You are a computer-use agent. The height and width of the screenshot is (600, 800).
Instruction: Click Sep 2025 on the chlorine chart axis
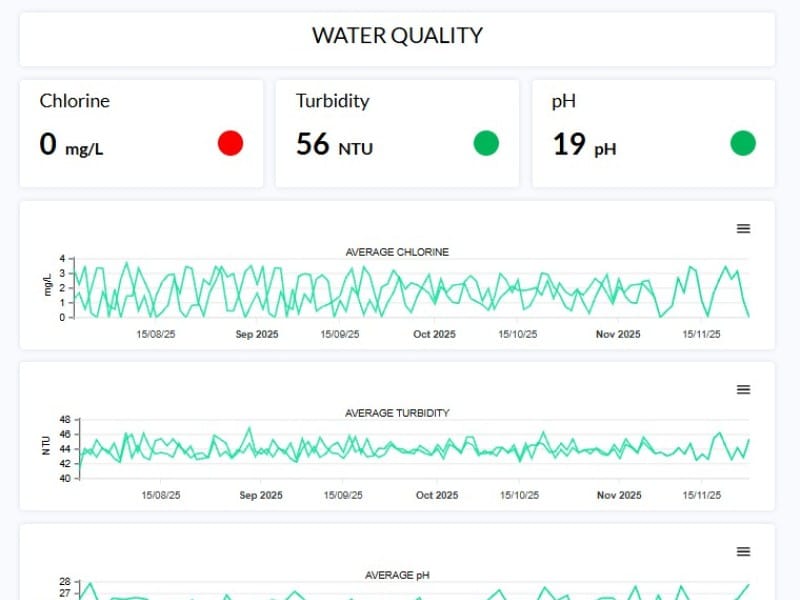click(x=258, y=334)
